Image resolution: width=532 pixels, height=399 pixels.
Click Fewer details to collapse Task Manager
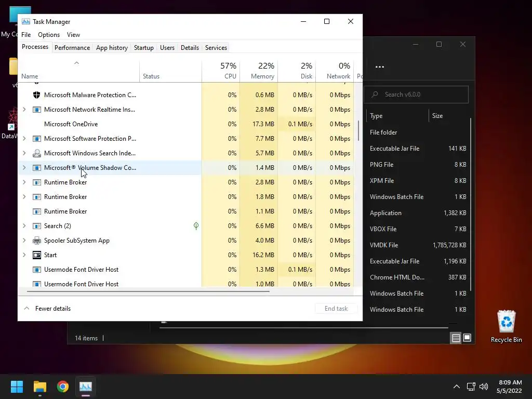(x=47, y=309)
